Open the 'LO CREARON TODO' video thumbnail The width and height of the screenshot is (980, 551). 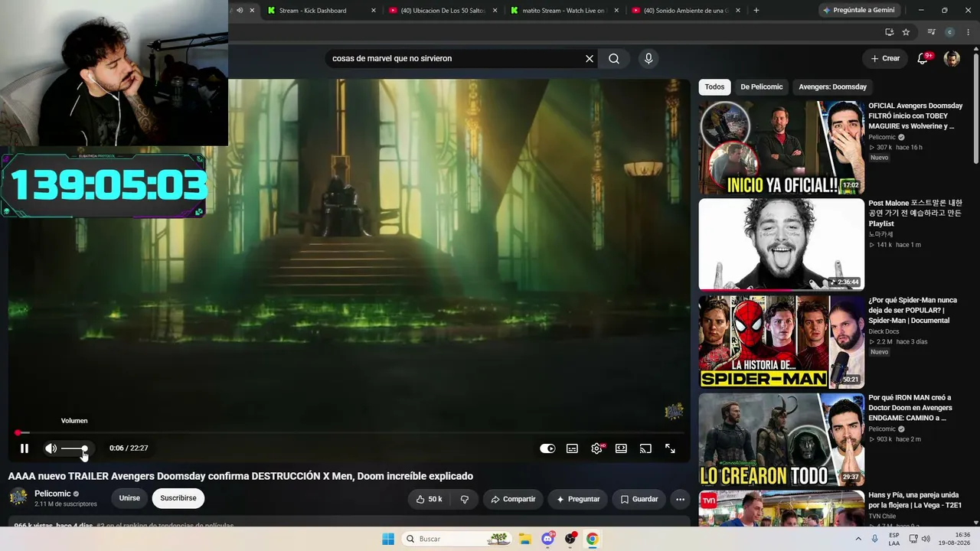pos(781,439)
